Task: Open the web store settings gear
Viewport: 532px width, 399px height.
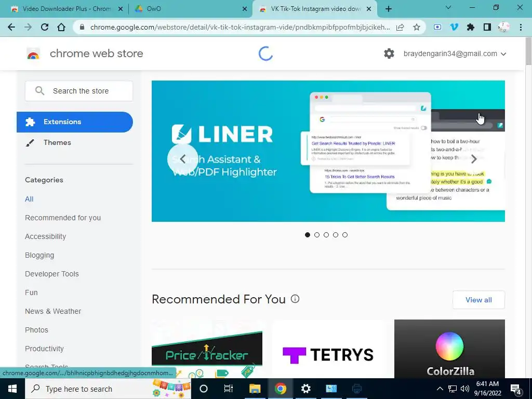Action: pyautogui.click(x=389, y=54)
